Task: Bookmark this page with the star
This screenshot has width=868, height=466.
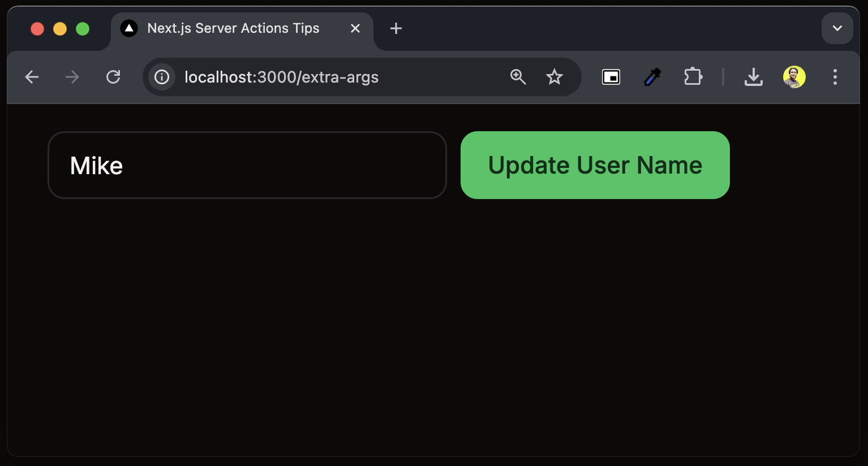Action: (x=555, y=77)
